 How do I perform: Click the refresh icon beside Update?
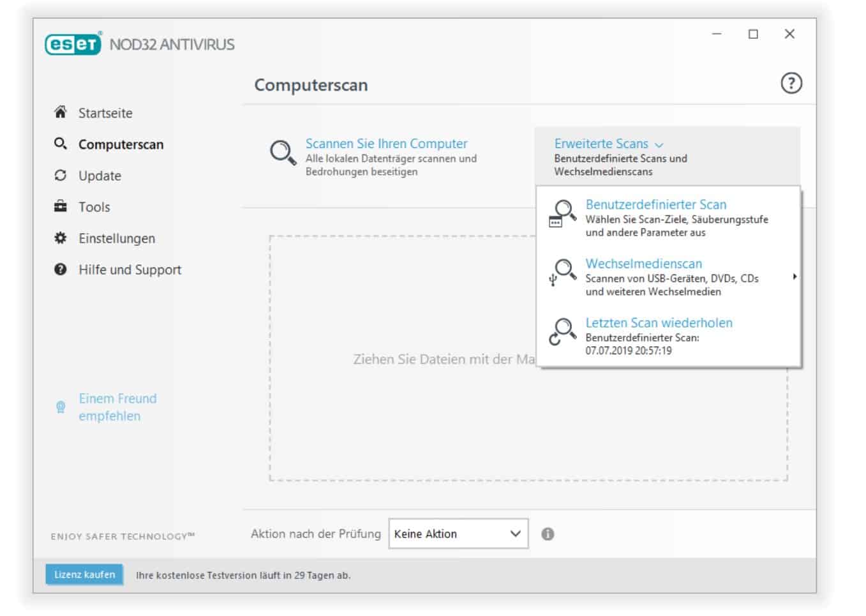click(61, 175)
